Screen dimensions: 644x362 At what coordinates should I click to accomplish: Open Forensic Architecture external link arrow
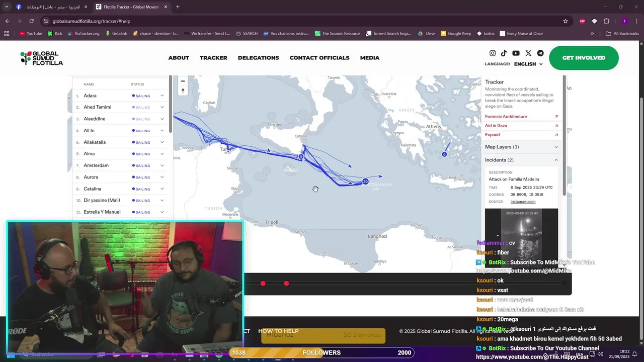(556, 117)
